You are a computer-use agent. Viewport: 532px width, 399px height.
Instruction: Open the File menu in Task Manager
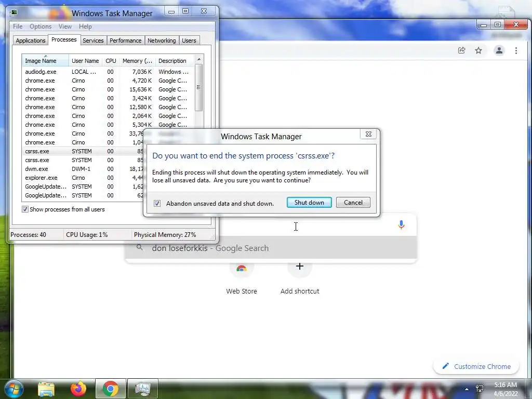[18, 26]
